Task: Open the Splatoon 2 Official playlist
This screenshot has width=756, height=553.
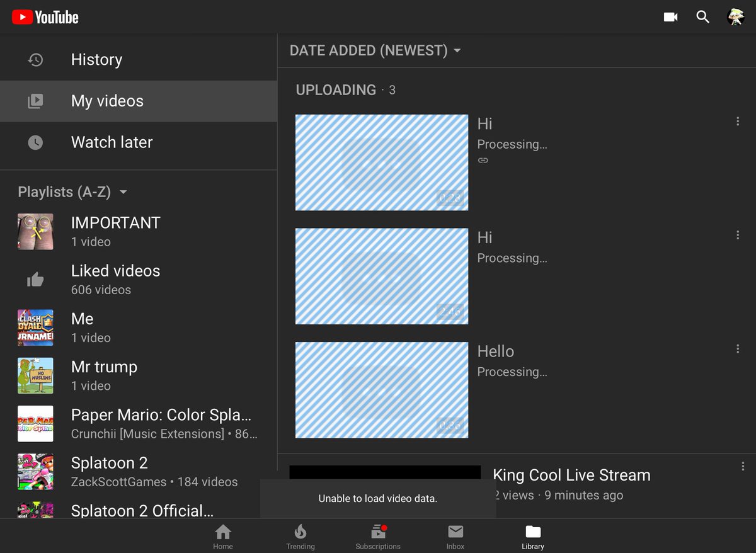Action: click(x=139, y=508)
